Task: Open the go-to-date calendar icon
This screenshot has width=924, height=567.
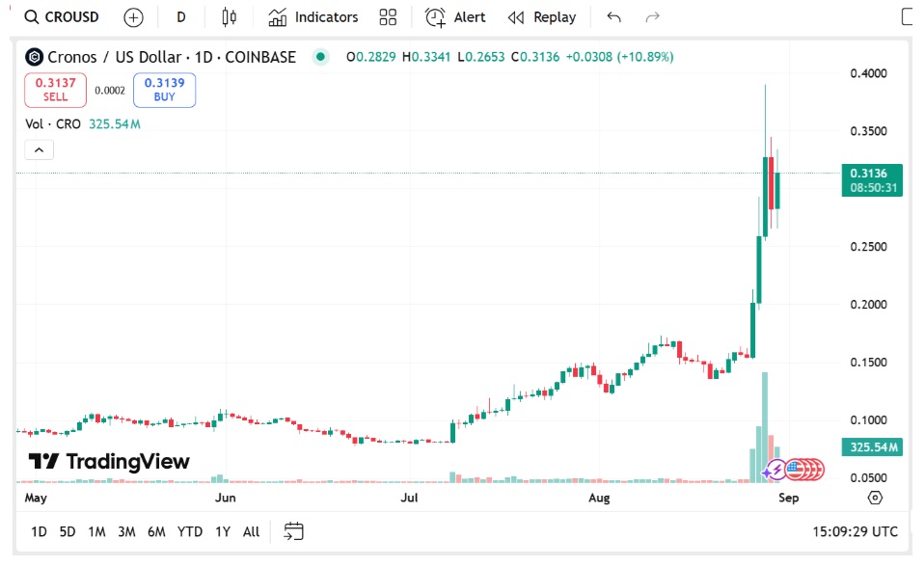Action: [x=292, y=531]
